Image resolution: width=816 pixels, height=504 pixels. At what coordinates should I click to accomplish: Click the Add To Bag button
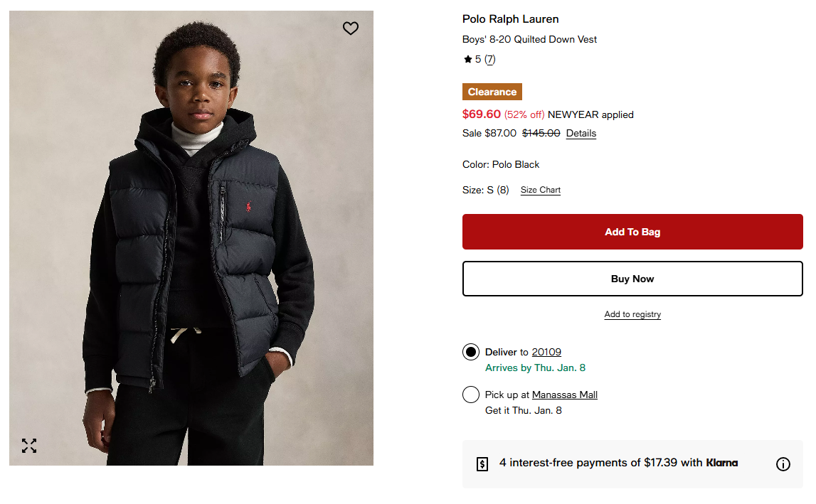pos(632,232)
